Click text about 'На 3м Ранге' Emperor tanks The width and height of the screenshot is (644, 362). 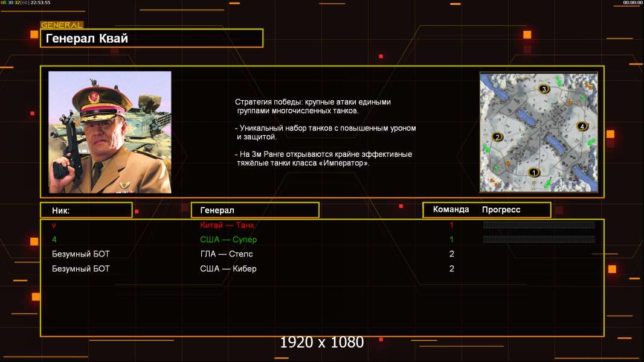coord(324,159)
